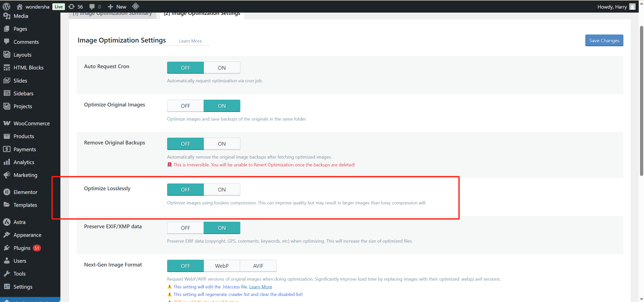Switch Optimize Losslessly to ON
Screen dimensions: 644x302
[x=221, y=189]
